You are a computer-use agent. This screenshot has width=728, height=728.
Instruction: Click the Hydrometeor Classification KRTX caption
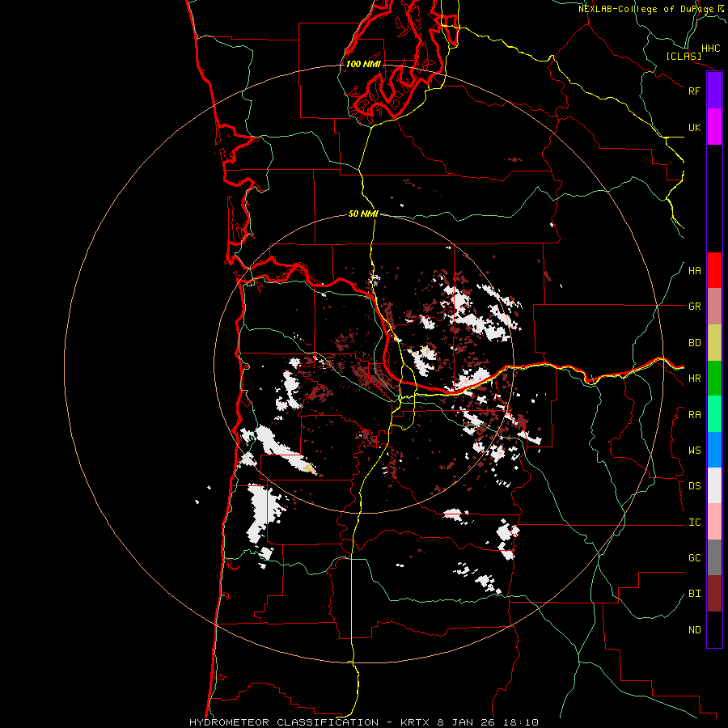pyautogui.click(x=363, y=722)
